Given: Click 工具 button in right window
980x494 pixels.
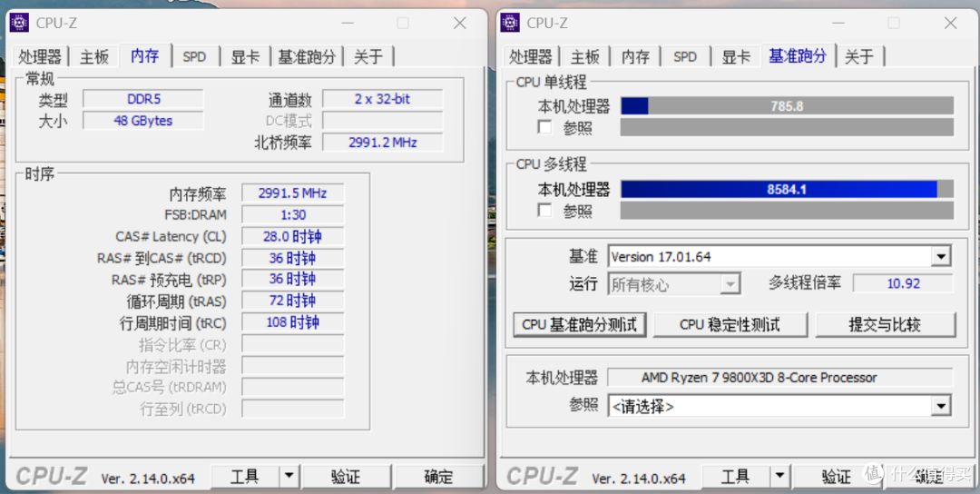Looking at the screenshot, I should pos(735,477).
